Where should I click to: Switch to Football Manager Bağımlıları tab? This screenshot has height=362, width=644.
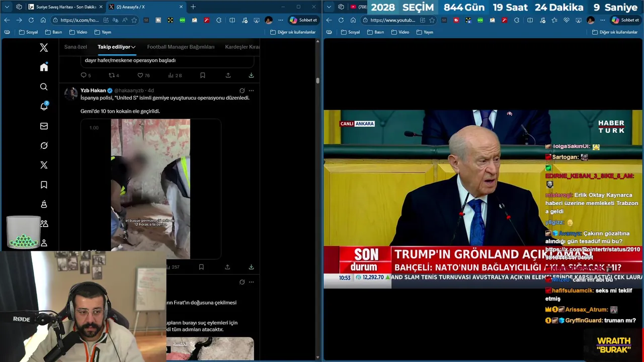[x=181, y=47]
